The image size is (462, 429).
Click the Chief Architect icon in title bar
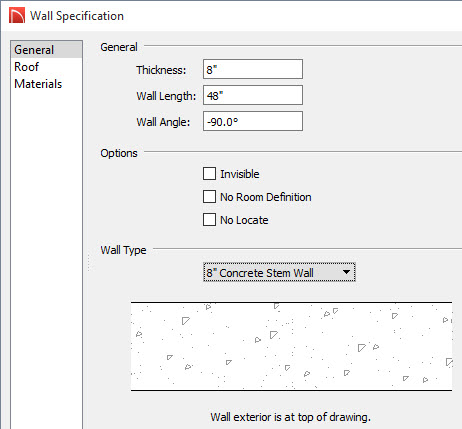coord(17,16)
